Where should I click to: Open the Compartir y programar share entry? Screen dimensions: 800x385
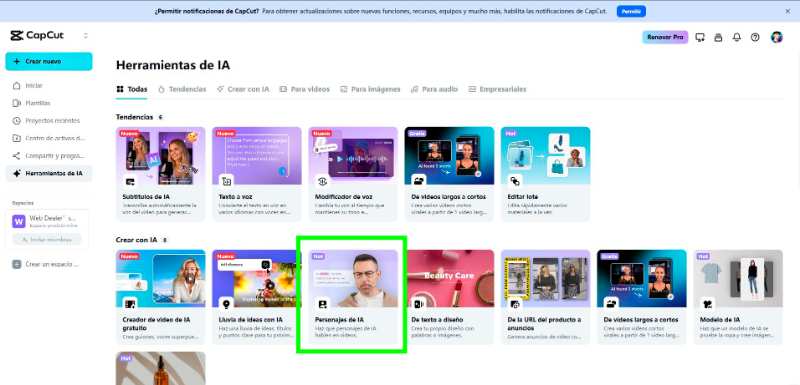pyautogui.click(x=49, y=156)
